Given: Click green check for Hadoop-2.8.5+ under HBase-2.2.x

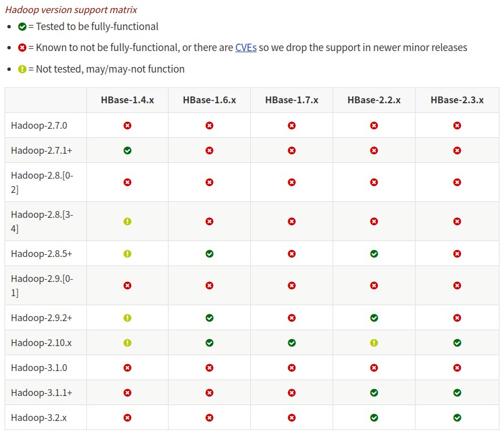Looking at the screenshot, I should pos(374,254).
